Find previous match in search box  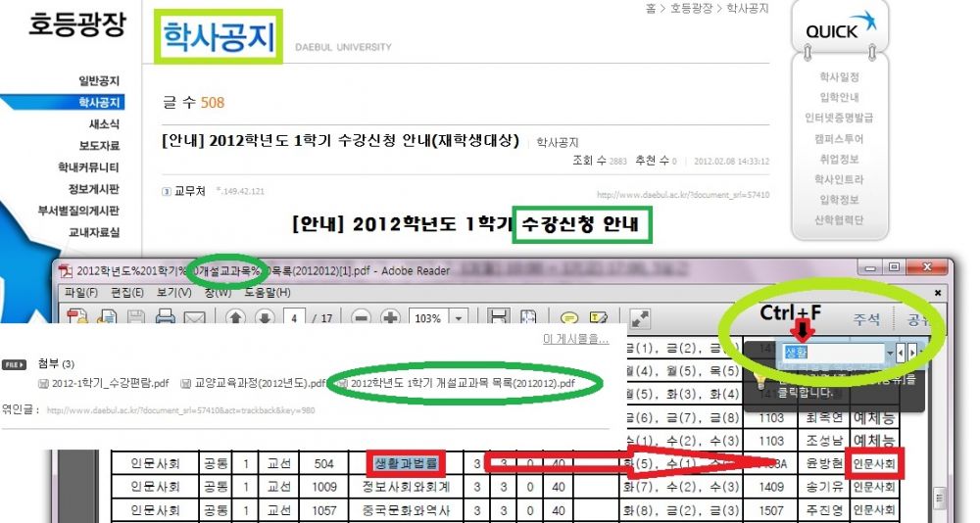(901, 353)
